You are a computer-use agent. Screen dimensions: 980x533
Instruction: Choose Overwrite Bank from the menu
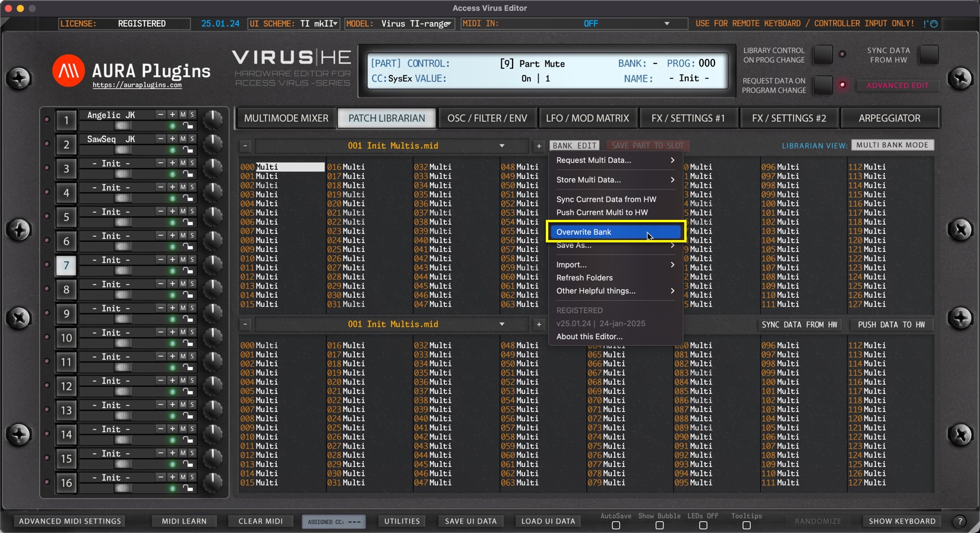tap(615, 232)
